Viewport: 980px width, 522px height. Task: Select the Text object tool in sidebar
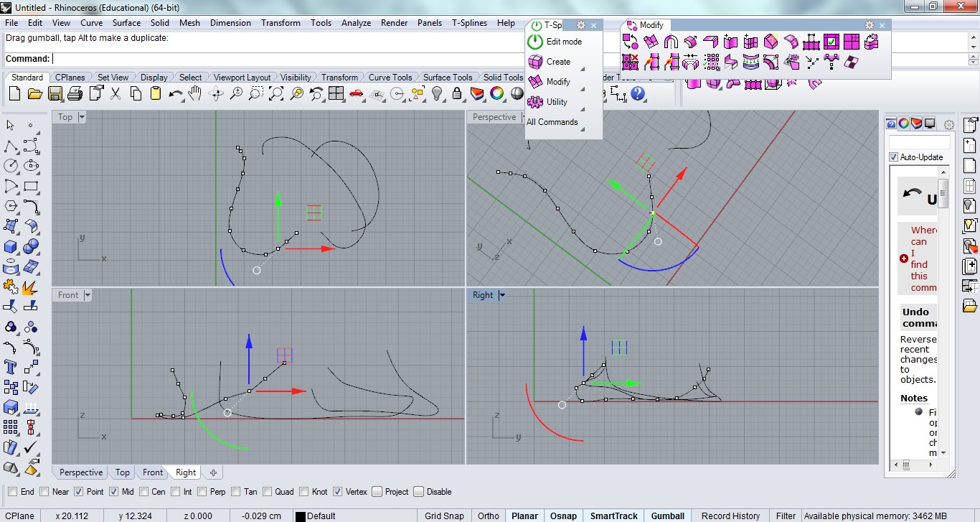(11, 367)
